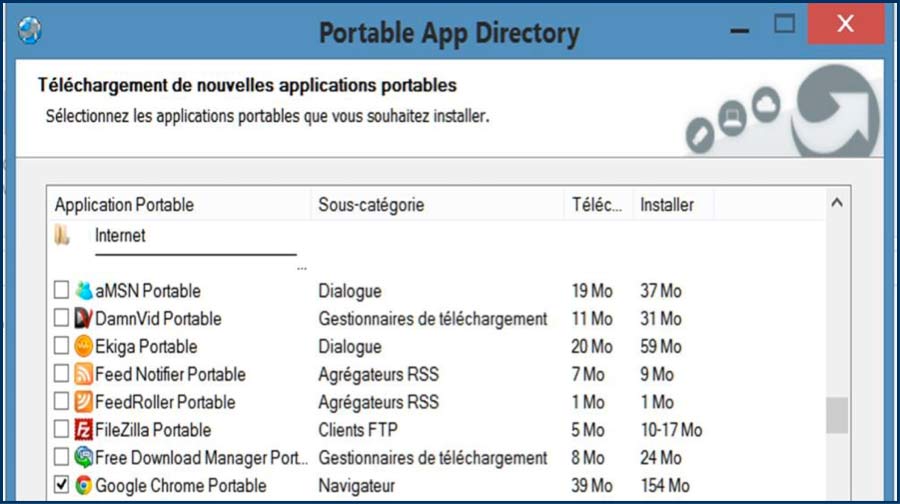Click the Internet category folder icon
Viewport: 900px width, 504px height.
(x=63, y=236)
